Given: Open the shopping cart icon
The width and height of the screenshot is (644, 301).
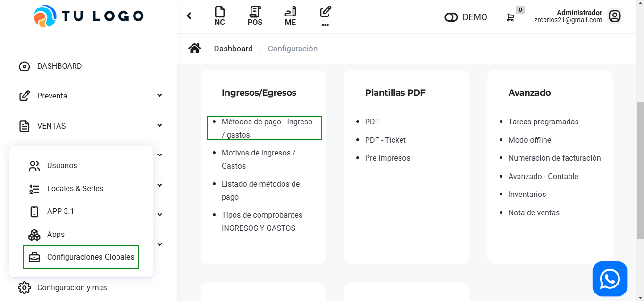Looking at the screenshot, I should [x=510, y=17].
